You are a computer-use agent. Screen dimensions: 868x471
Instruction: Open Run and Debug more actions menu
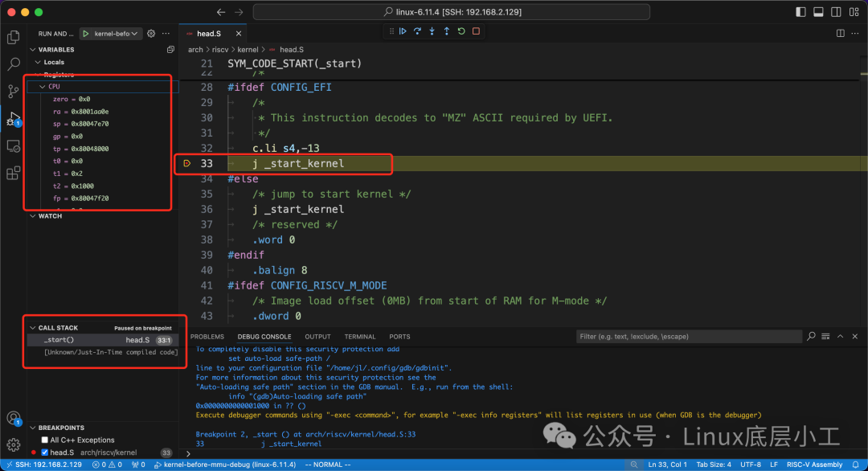click(166, 34)
